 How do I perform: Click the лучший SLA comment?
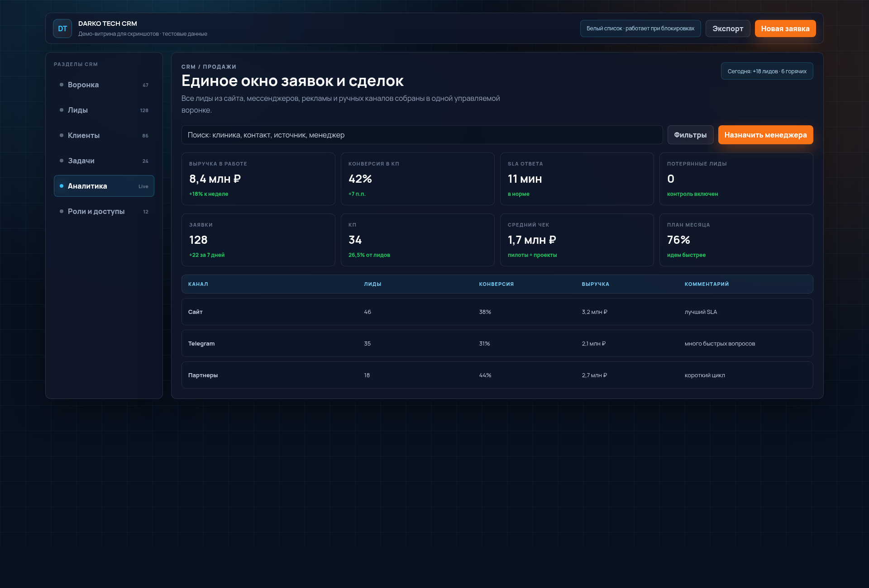pyautogui.click(x=701, y=312)
